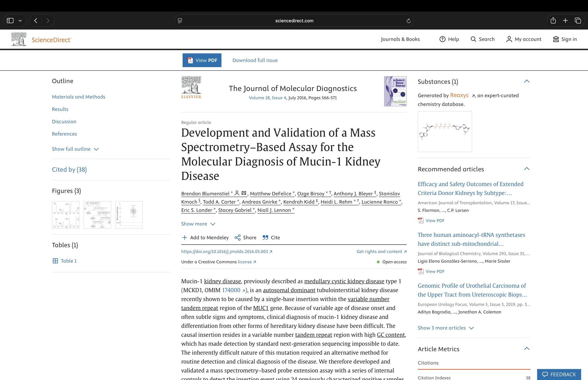Open the Download full issue link
The width and height of the screenshot is (588, 380).
pyautogui.click(x=255, y=60)
